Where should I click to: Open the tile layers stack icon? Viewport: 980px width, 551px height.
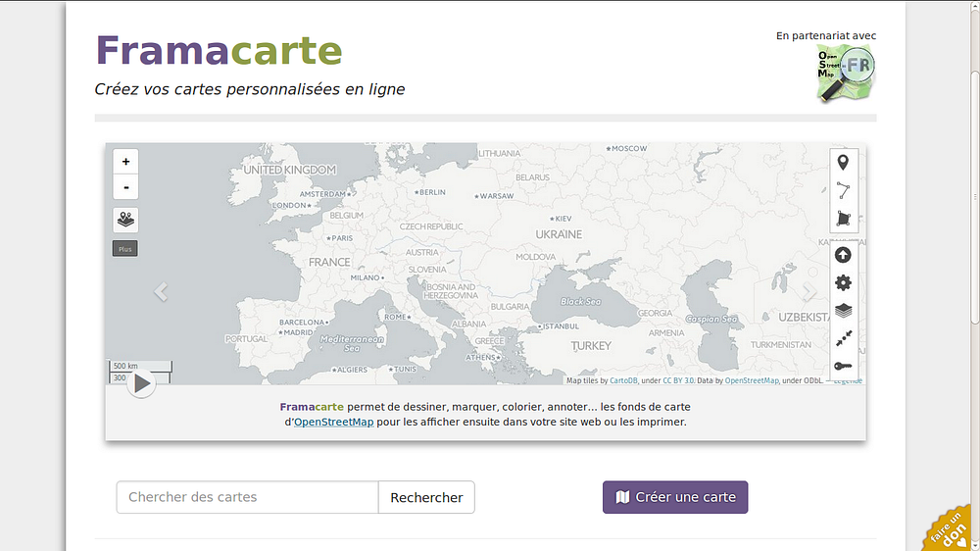pyautogui.click(x=843, y=311)
